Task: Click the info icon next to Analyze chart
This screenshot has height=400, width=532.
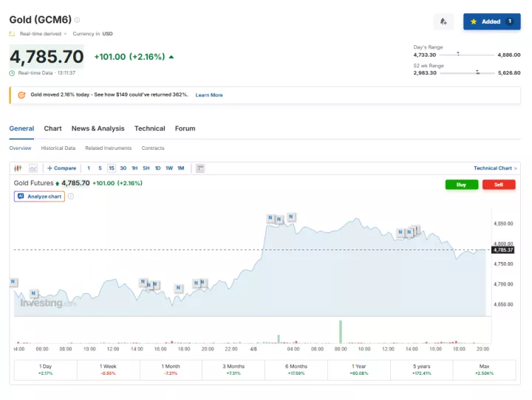Action: click(x=71, y=196)
